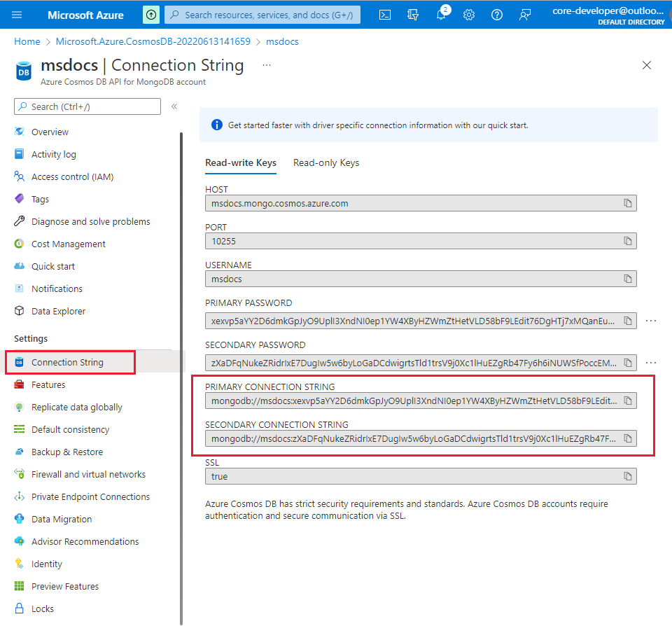Open the PRIMARY PASSWORD ellipsis menu
The width and height of the screenshot is (672, 626).
[651, 321]
